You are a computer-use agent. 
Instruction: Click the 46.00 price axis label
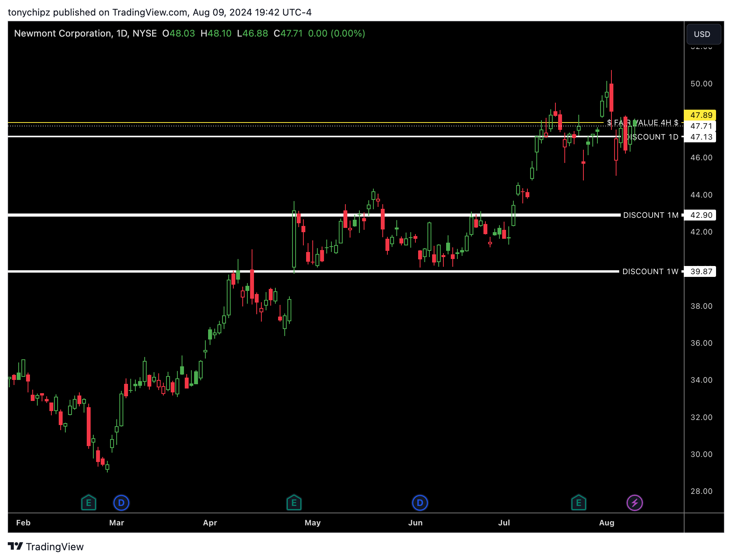point(701,157)
